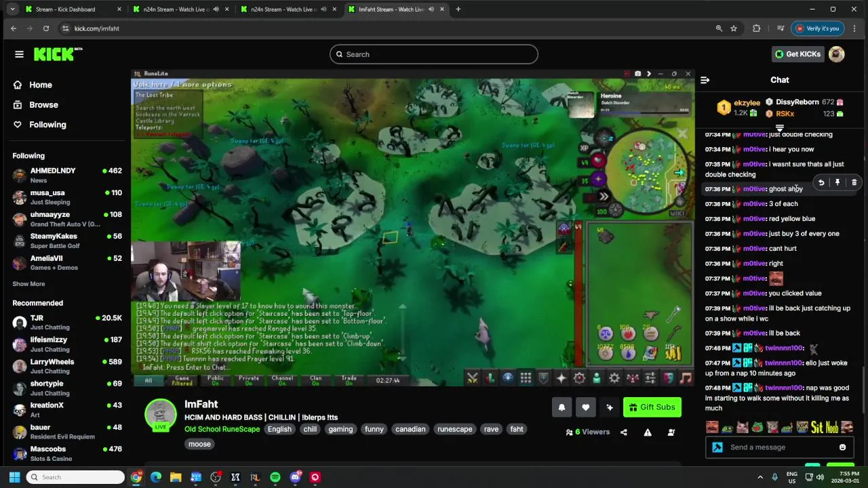Open the Wiki button under the minimap

[x=677, y=213]
